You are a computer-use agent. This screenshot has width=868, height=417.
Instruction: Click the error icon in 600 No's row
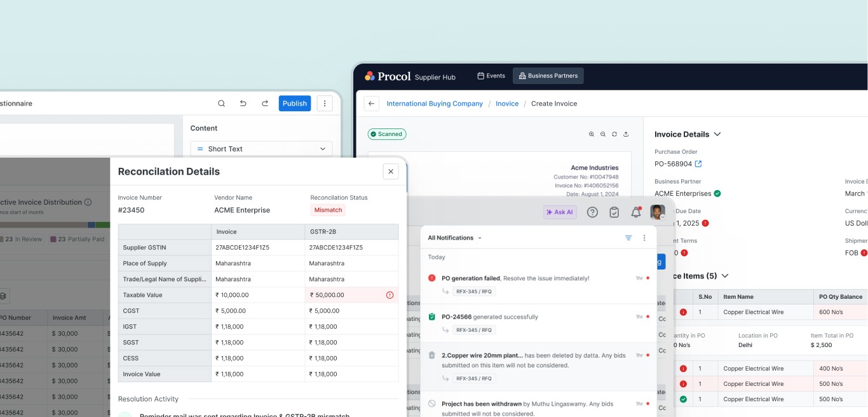click(683, 312)
